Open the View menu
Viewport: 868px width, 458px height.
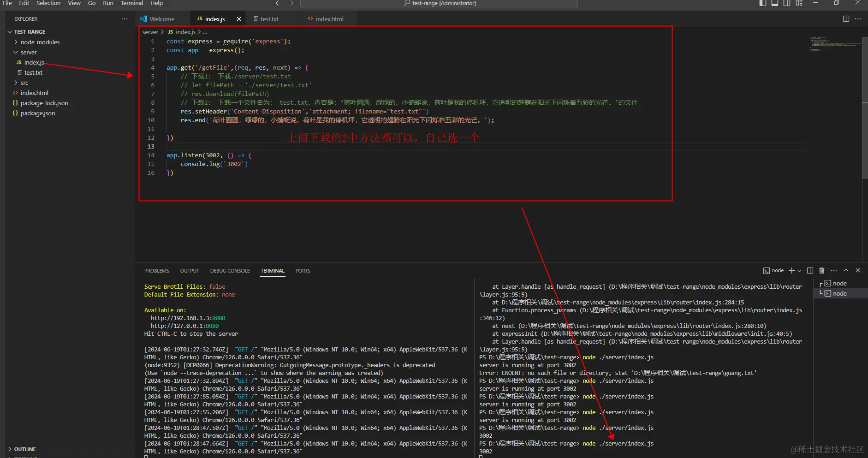point(74,3)
